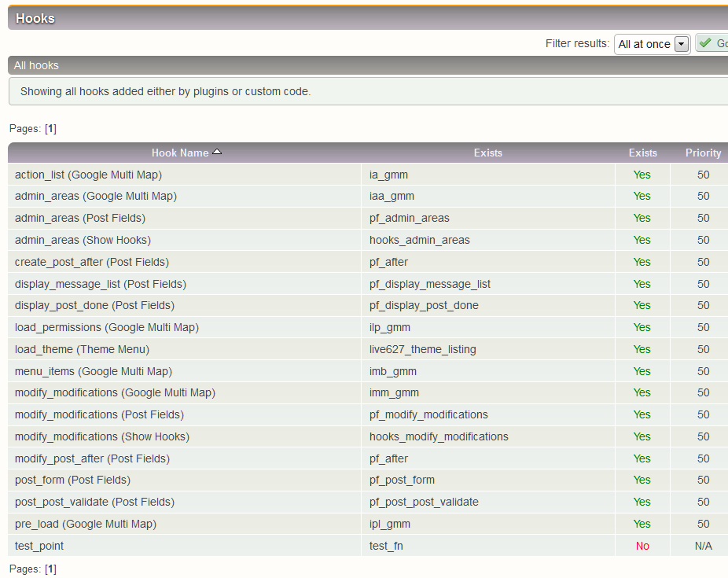Select the pre_load (Google Multi Map) row
The height and width of the screenshot is (578, 728).
(85, 524)
